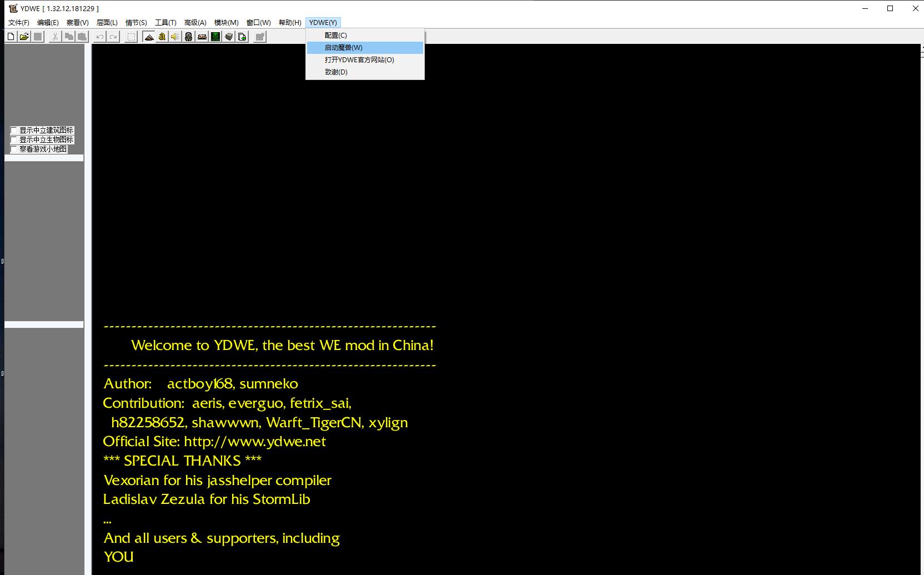Click the Save map disk icon

click(x=38, y=37)
